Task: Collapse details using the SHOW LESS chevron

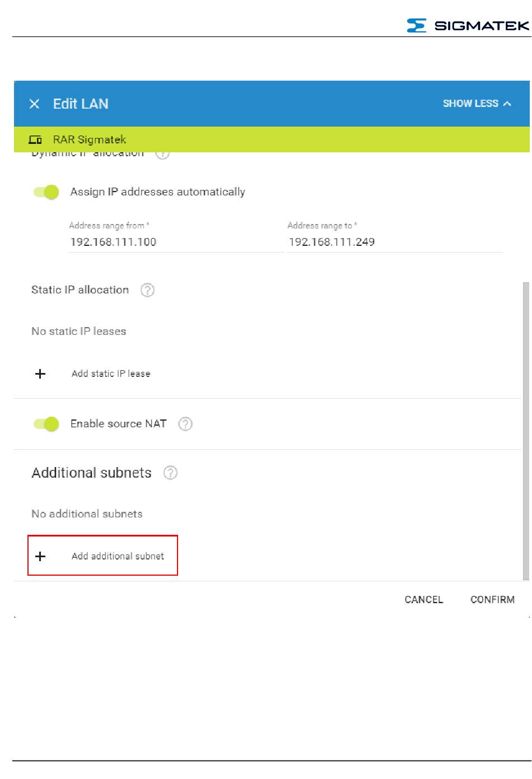Action: coord(507,104)
